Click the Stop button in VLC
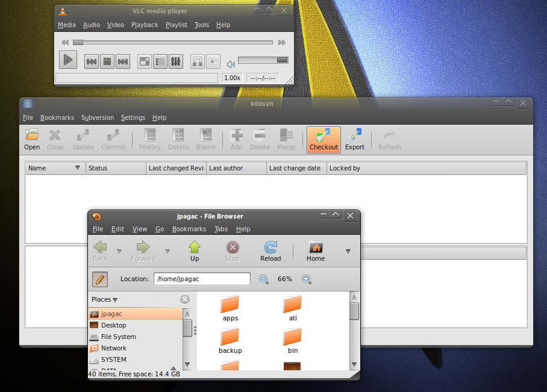The width and height of the screenshot is (547, 392). pyautogui.click(x=107, y=62)
